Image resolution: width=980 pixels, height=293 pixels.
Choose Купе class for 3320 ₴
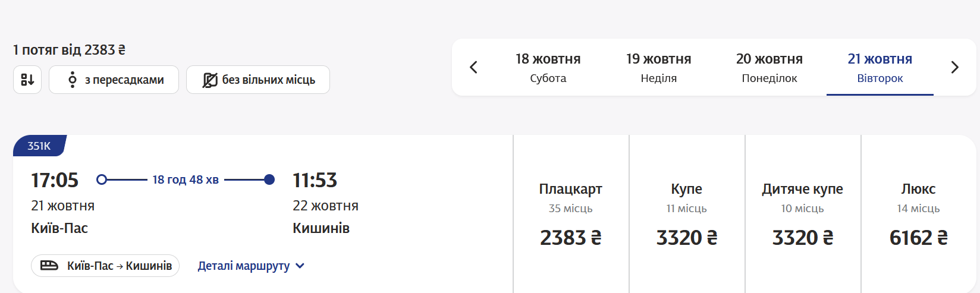(x=686, y=214)
